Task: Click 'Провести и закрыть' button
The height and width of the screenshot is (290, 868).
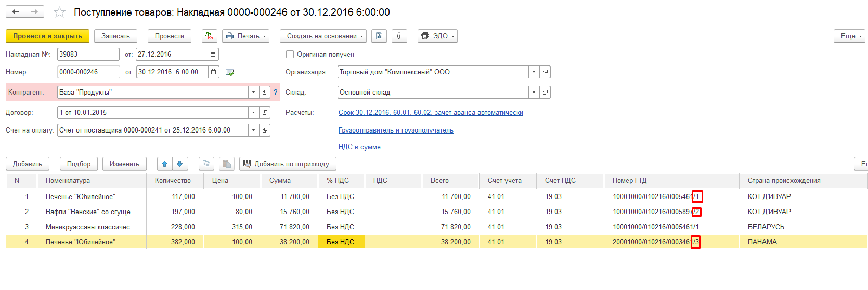Action: pyautogui.click(x=47, y=36)
